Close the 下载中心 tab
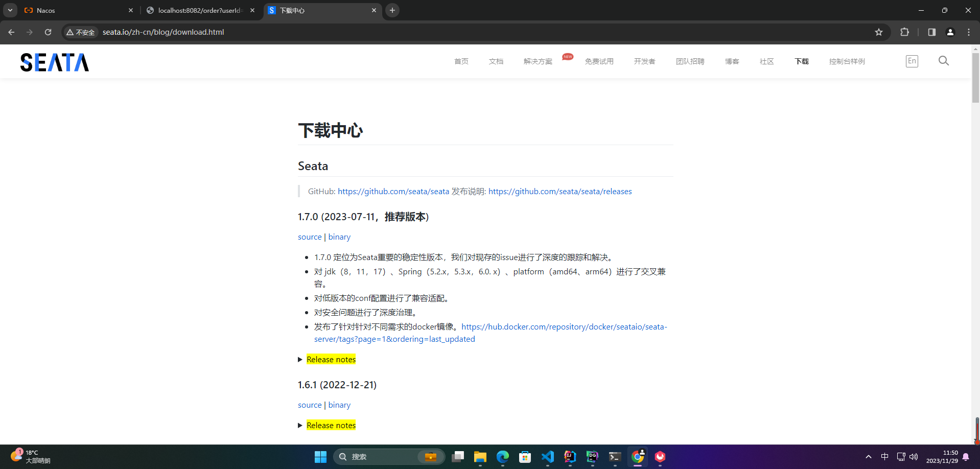The width and height of the screenshot is (980, 469). pyautogui.click(x=374, y=10)
